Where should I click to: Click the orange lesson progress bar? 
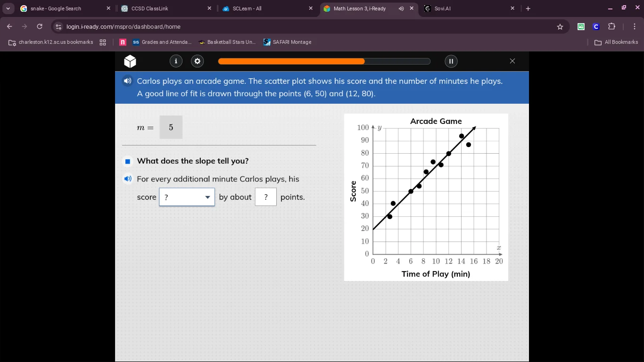[291, 61]
